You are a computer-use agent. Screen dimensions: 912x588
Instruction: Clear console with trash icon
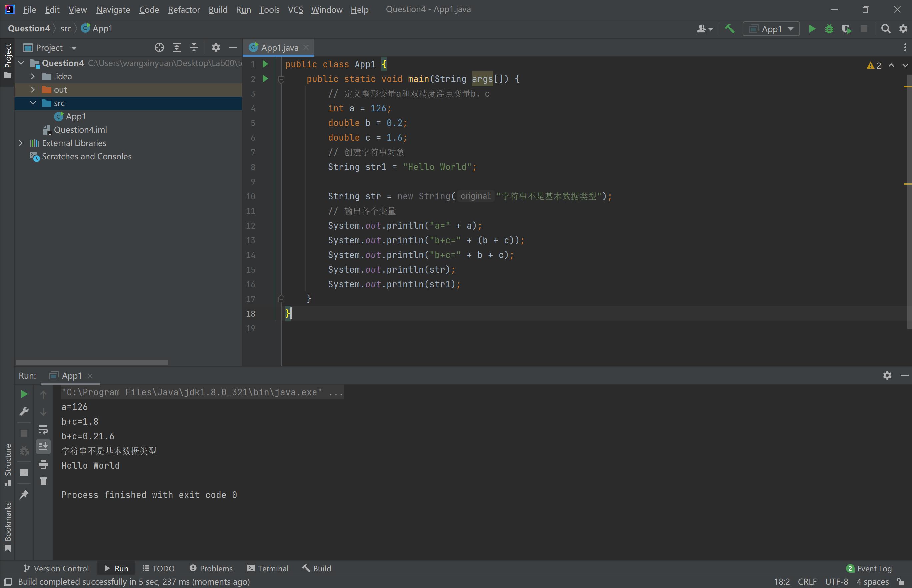[44, 481]
